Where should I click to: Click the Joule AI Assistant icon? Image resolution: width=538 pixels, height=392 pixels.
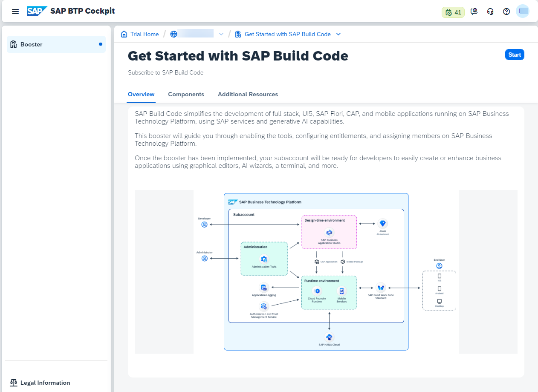click(x=382, y=224)
